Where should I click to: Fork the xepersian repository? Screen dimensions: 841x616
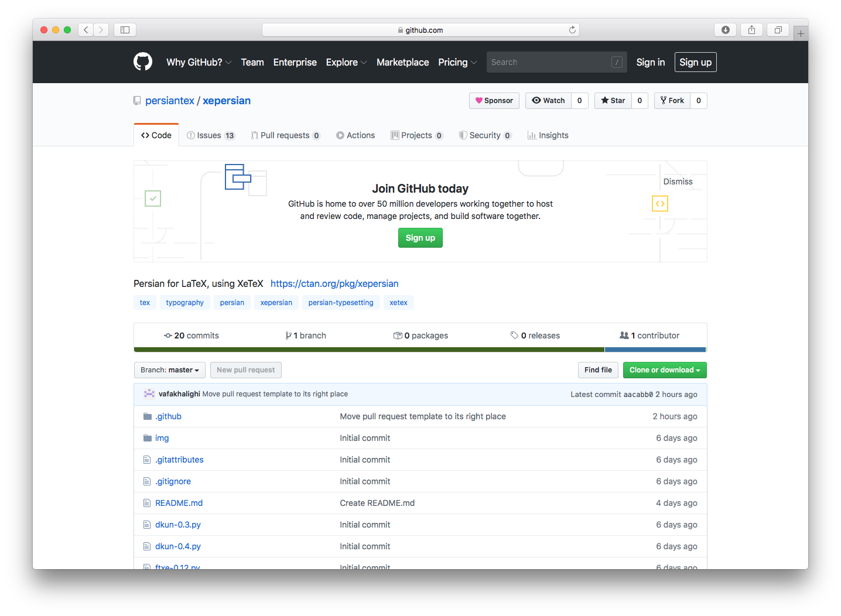coord(672,101)
